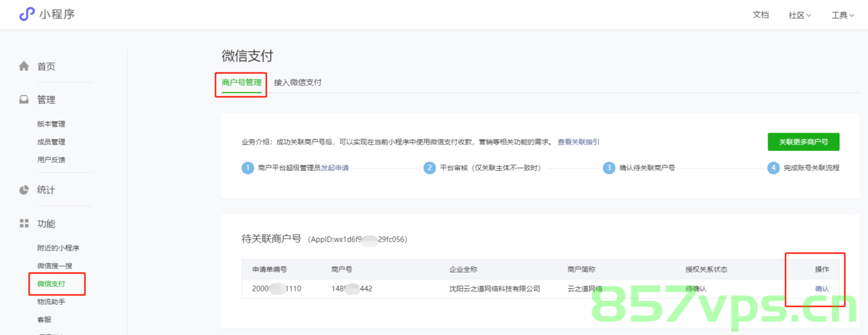This screenshot has width=868, height=335.
Task: Click the 授权关系状态 column header
Action: 706,269
